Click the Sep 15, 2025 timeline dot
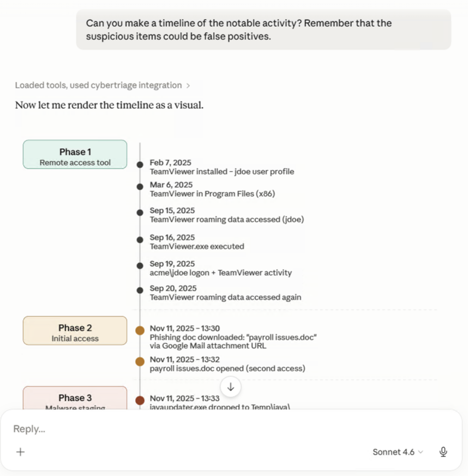The height and width of the screenshot is (476, 468). [x=140, y=212]
